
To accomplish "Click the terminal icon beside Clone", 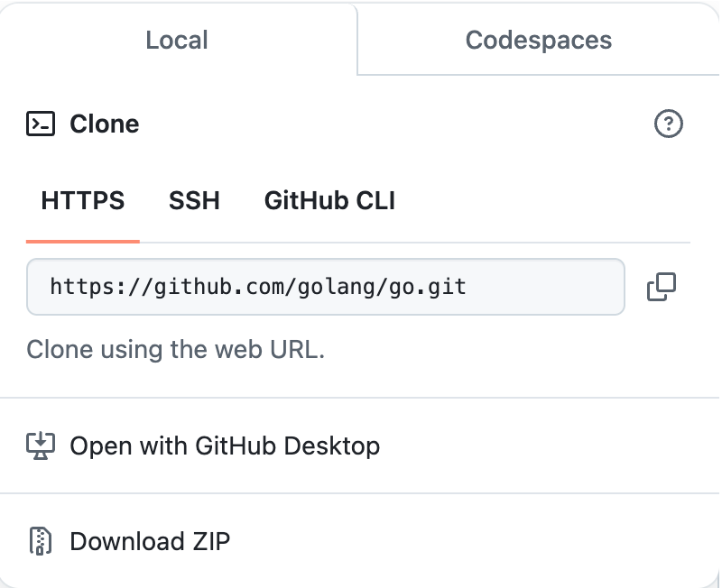I will click(x=41, y=124).
